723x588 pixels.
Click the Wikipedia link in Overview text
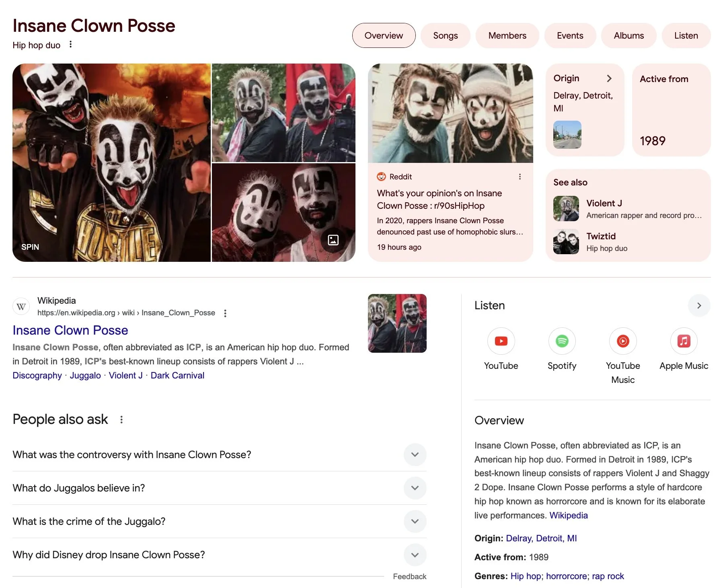569,515
